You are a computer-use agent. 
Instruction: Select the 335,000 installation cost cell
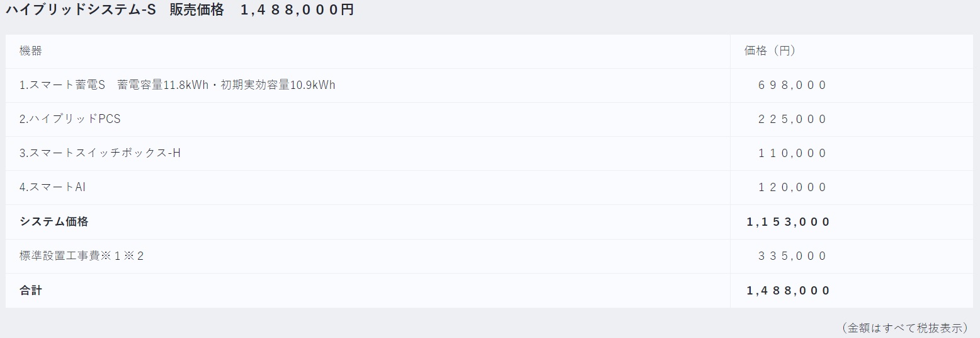point(792,256)
